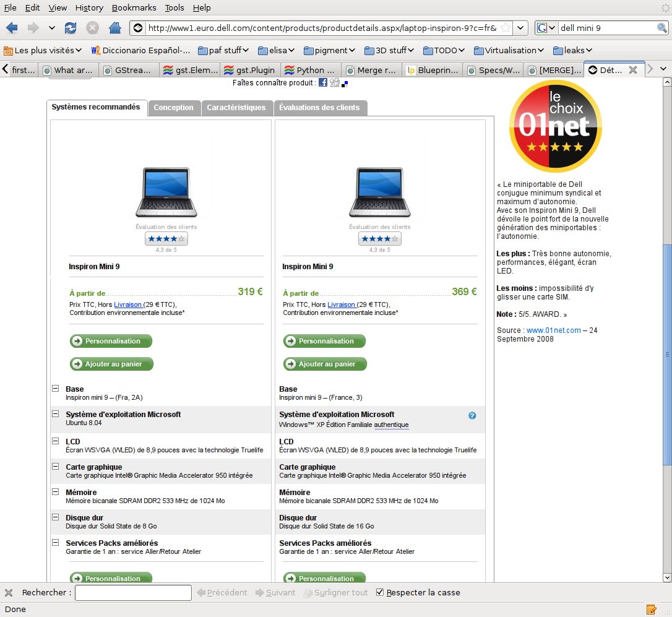Click Personnalisation for the 369 € model

click(x=324, y=341)
